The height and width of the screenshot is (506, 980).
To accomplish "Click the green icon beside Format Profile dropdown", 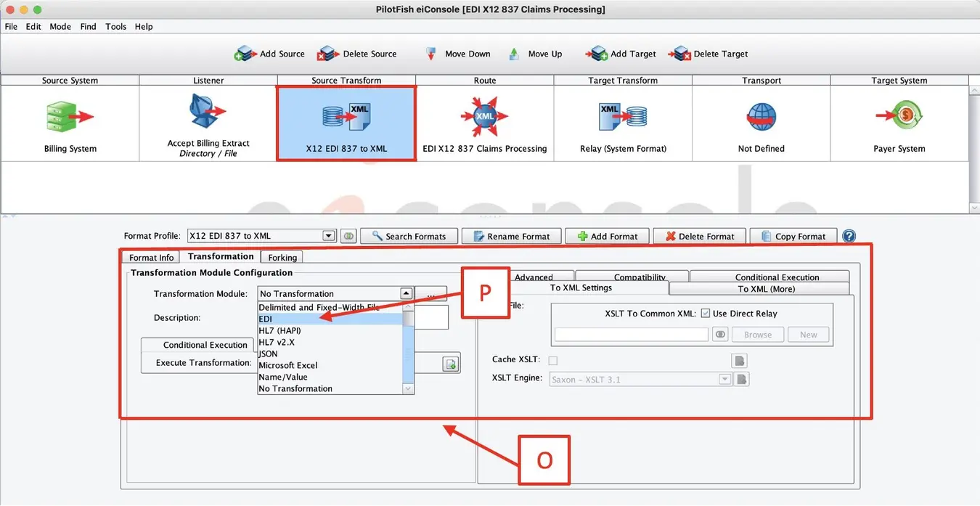I will 348,236.
